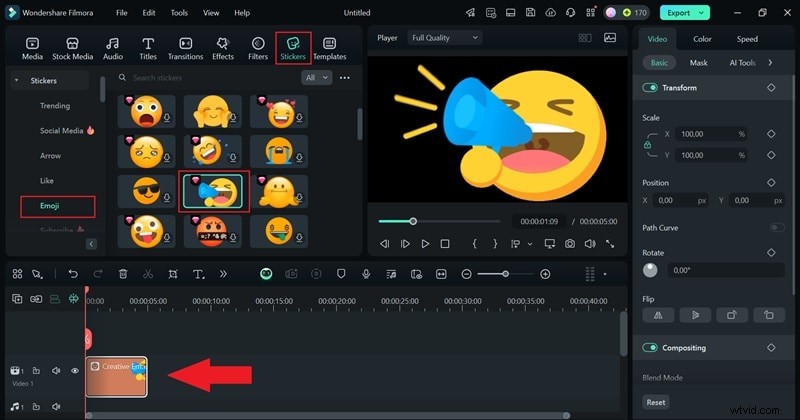Select the Arrow sticker category
The image size is (800, 420).
click(x=51, y=156)
